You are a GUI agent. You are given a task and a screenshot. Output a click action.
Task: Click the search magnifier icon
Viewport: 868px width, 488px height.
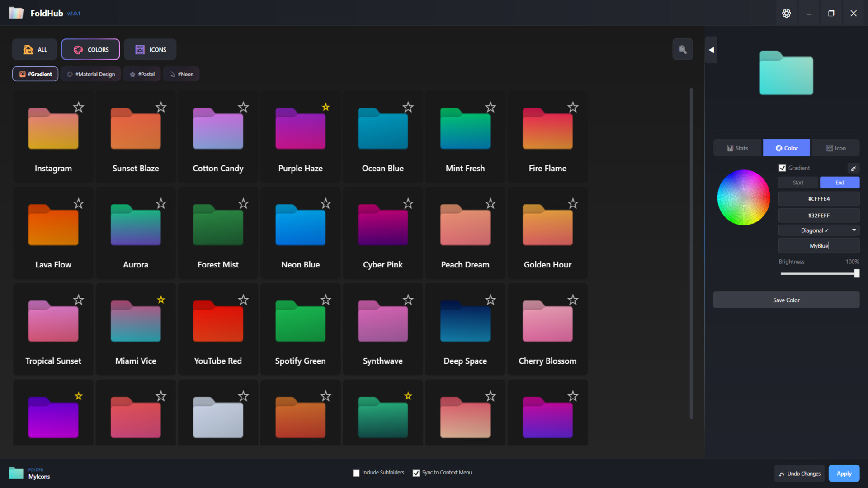tap(683, 49)
